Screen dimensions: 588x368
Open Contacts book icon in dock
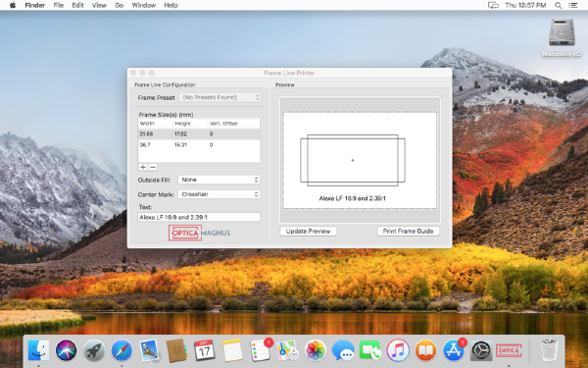click(176, 350)
